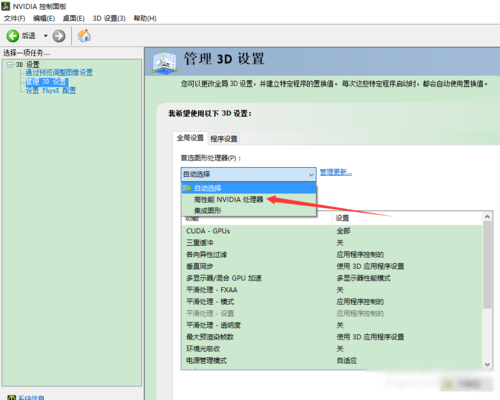Screen dimensions: 500x400
Task: Open the 帮助(H) menu
Action: point(145,18)
